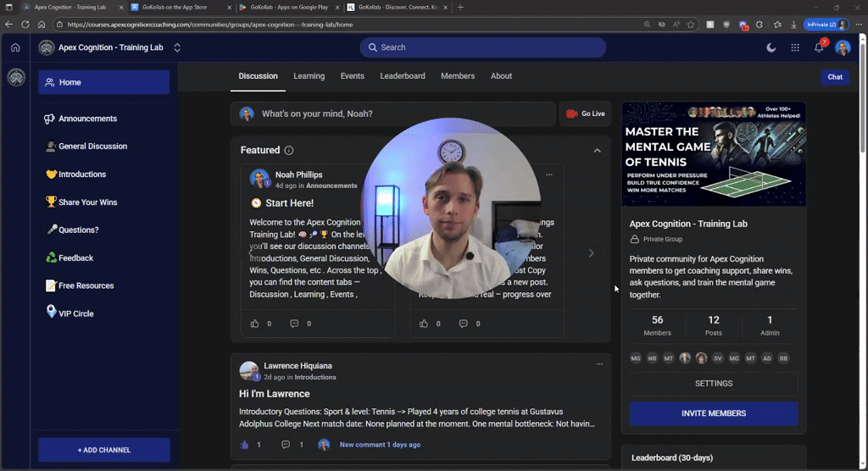Viewport: 868px width, 471px height.
Task: Click the Master the Mental Game banner
Action: [x=714, y=154]
